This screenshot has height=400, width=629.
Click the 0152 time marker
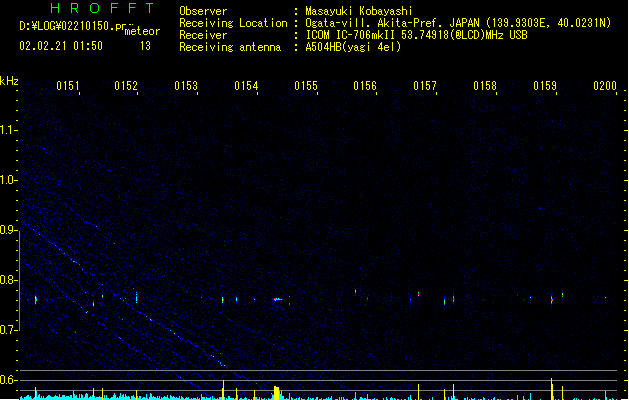click(126, 86)
